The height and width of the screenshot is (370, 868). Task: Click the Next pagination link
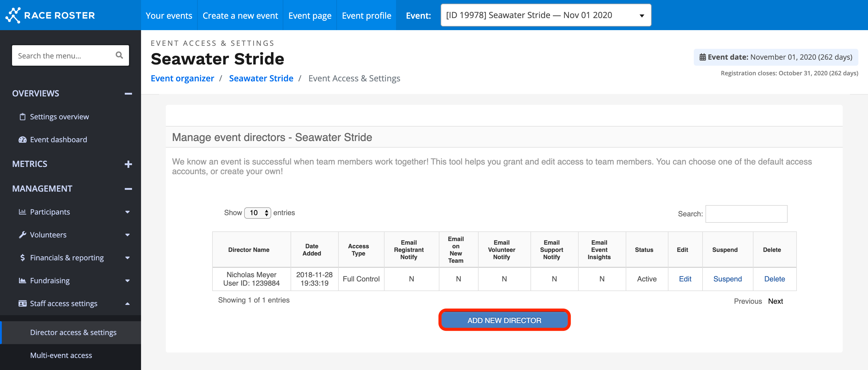coord(775,301)
